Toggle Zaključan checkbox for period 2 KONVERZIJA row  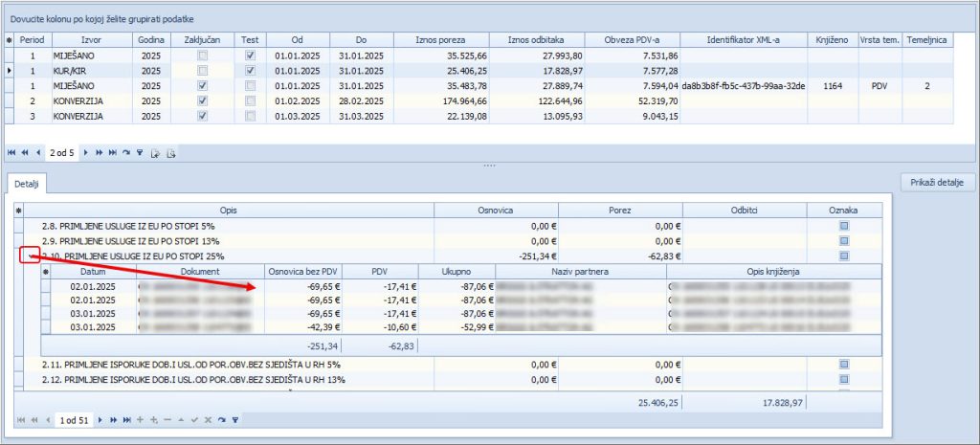click(201, 100)
